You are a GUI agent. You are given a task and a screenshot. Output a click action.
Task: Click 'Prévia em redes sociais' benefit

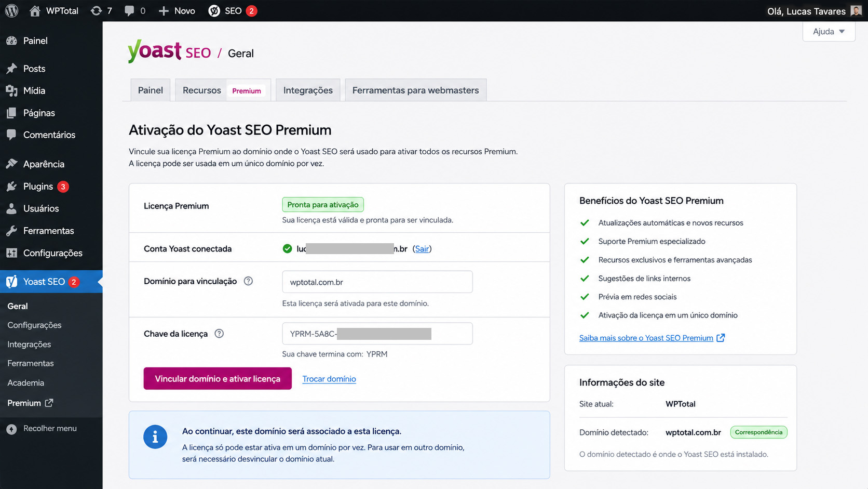(638, 297)
